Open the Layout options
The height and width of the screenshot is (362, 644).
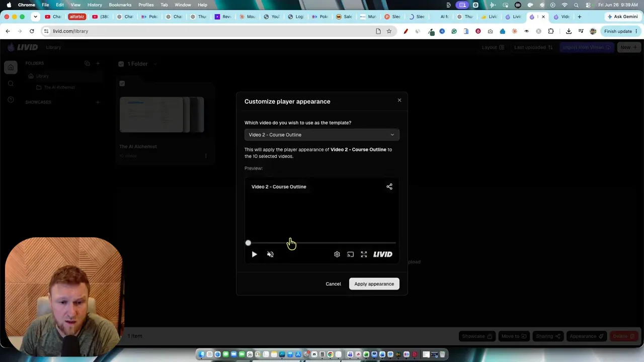[493, 47]
